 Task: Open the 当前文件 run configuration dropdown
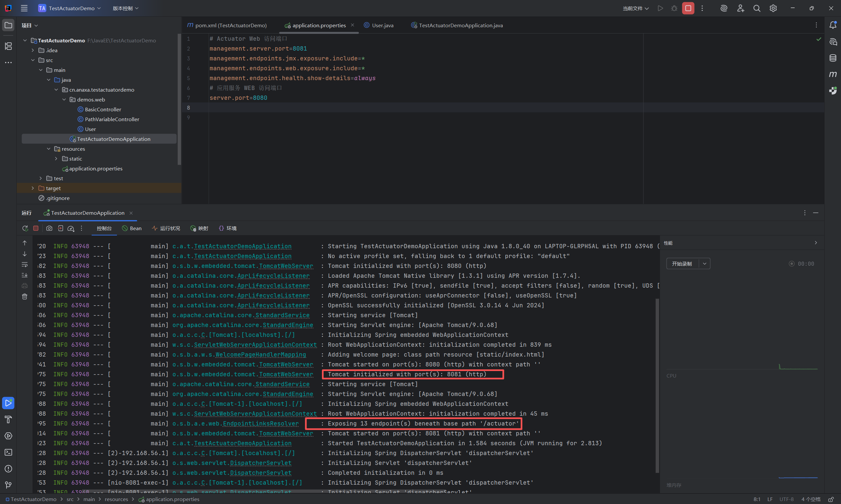point(635,8)
